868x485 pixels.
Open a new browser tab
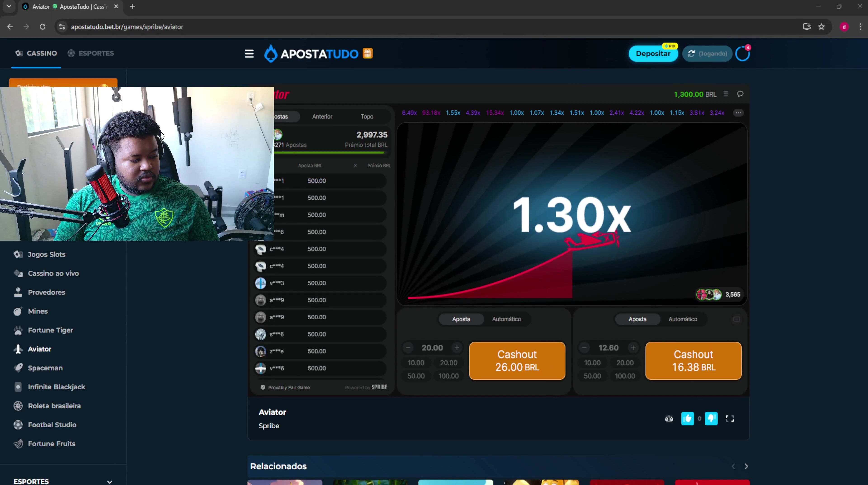tap(132, 6)
